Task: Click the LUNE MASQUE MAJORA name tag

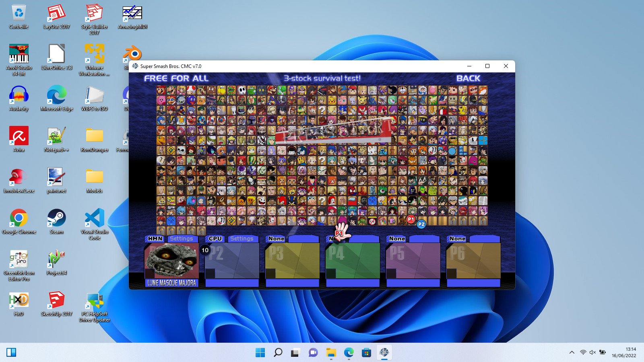Action: 171,283
